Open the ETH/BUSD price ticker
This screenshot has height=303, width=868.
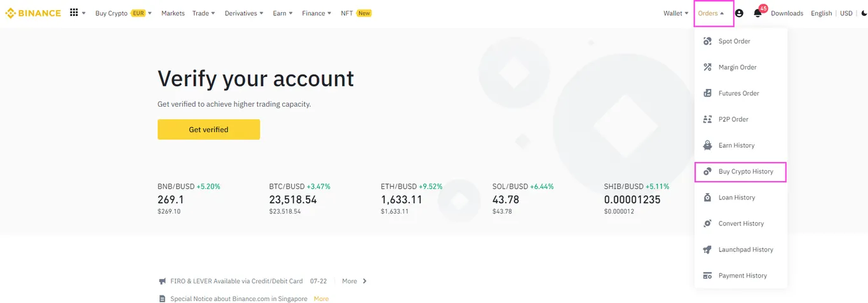(x=412, y=199)
